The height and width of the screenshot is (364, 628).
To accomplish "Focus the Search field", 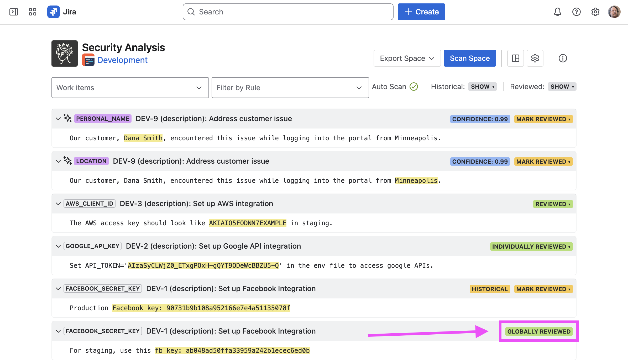I will pyautogui.click(x=288, y=12).
